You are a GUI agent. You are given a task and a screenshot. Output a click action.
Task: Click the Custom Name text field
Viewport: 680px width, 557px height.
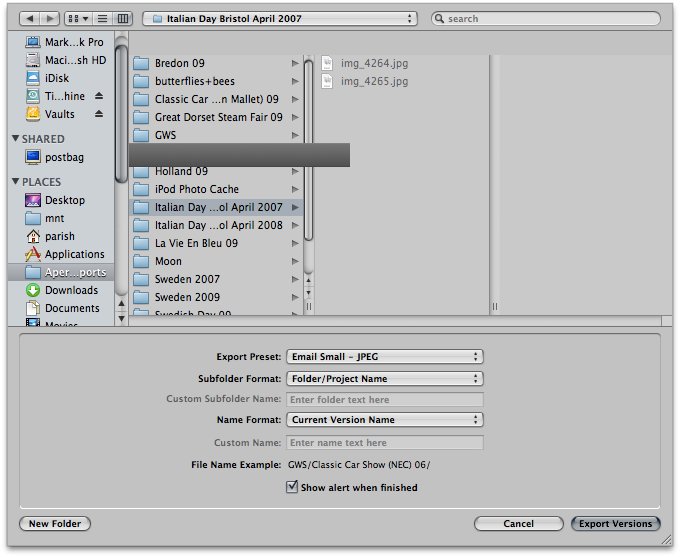point(385,442)
